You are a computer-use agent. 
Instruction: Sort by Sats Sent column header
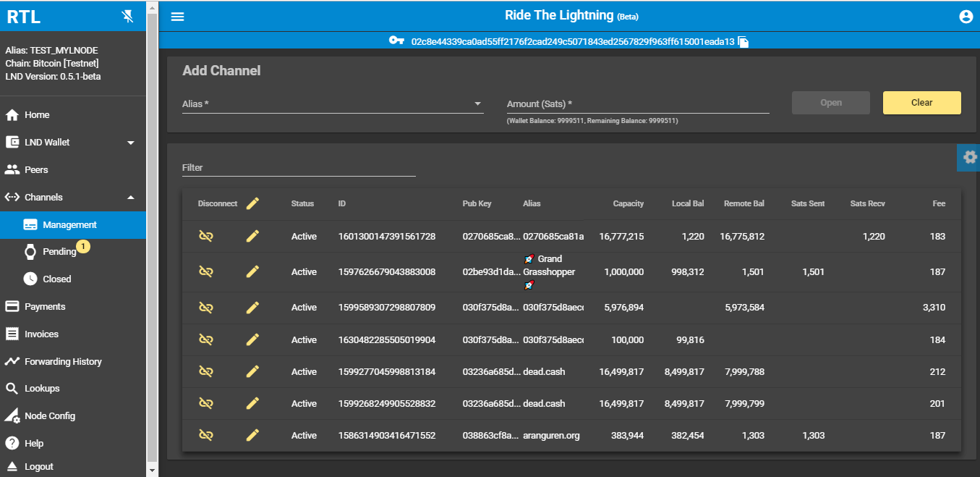pos(808,203)
